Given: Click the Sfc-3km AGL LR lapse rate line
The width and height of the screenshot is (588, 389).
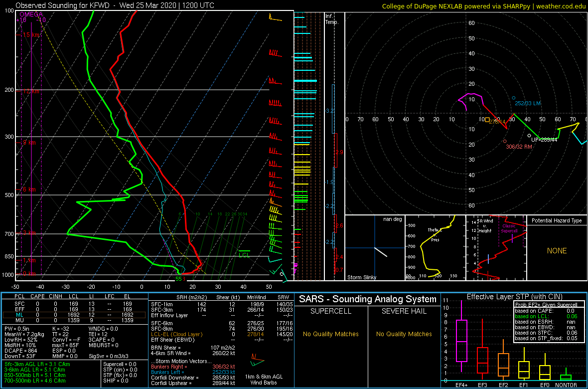Looking at the screenshot, I should (37, 364).
